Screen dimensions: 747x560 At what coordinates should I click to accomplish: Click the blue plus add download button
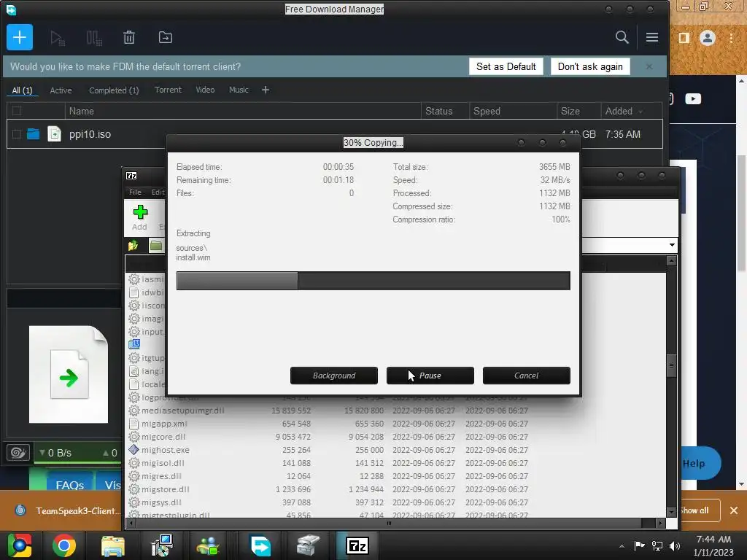tap(20, 37)
